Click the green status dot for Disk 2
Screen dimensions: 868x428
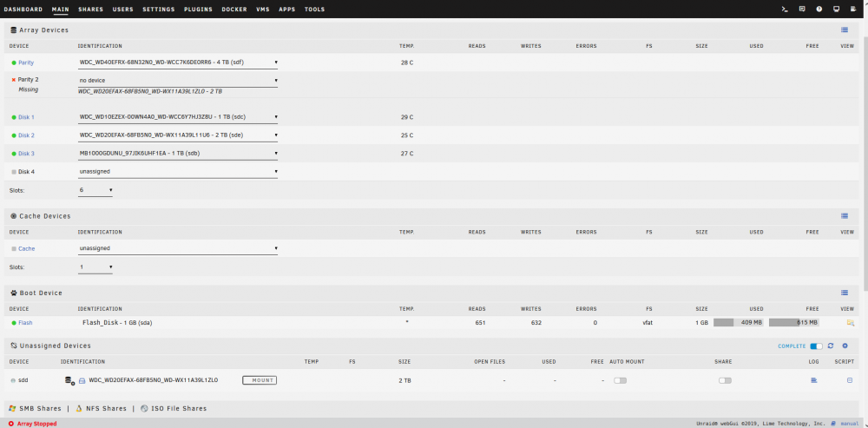tap(14, 135)
